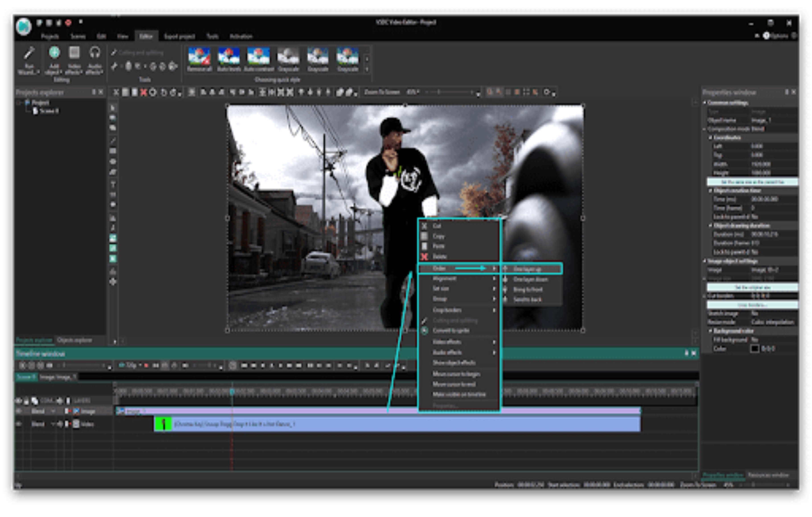
Task: Collapse the Image object settings section
Action: 705,261
